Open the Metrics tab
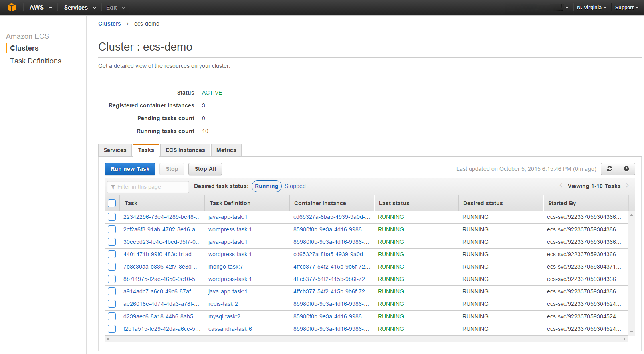This screenshot has width=644, height=354. tap(226, 150)
